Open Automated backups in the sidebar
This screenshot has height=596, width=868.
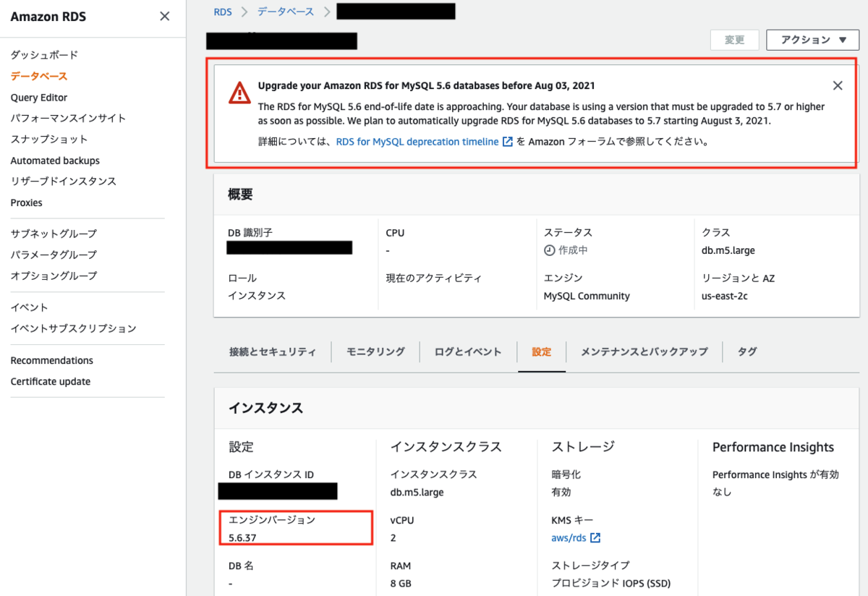click(x=55, y=161)
